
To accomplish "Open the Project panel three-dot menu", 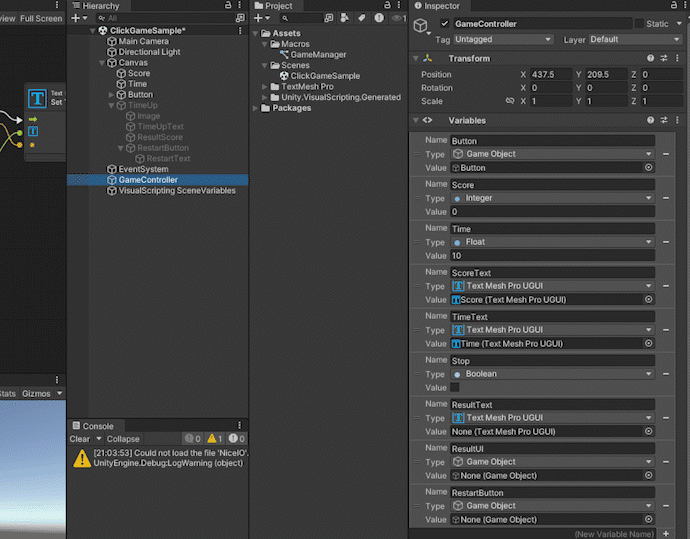I will (x=399, y=5).
